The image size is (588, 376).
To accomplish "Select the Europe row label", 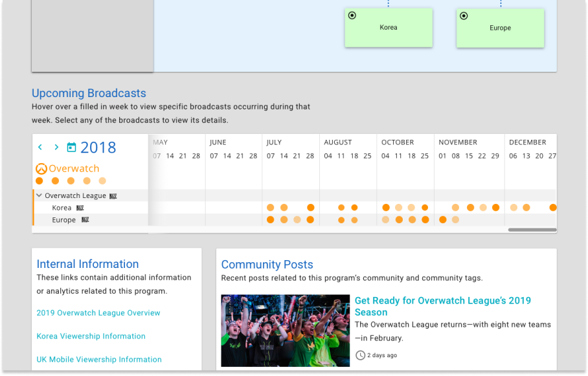I will 63,220.
